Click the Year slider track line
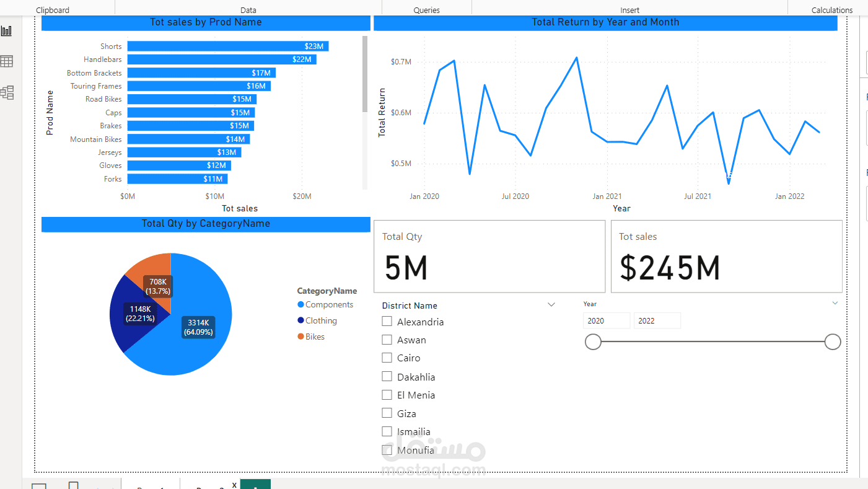 point(713,341)
